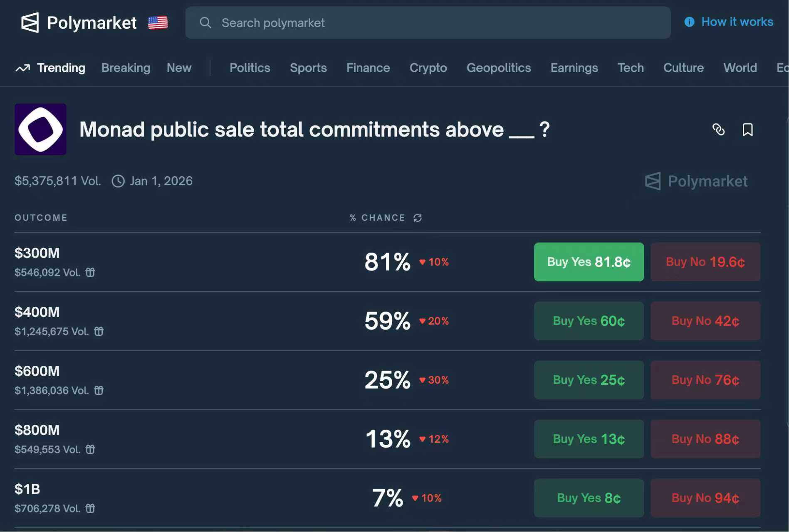This screenshot has height=532, width=789.
Task: Click the info icon beside How it works
Action: point(689,22)
